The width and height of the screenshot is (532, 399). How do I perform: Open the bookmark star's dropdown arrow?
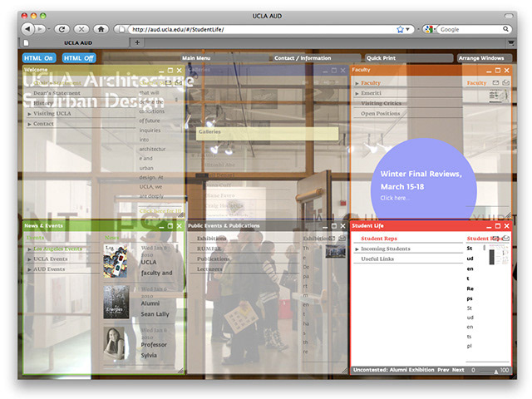pos(407,30)
